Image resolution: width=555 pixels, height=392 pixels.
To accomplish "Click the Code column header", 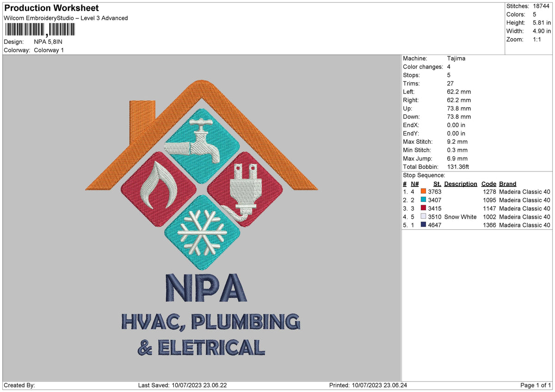I will (x=488, y=184).
